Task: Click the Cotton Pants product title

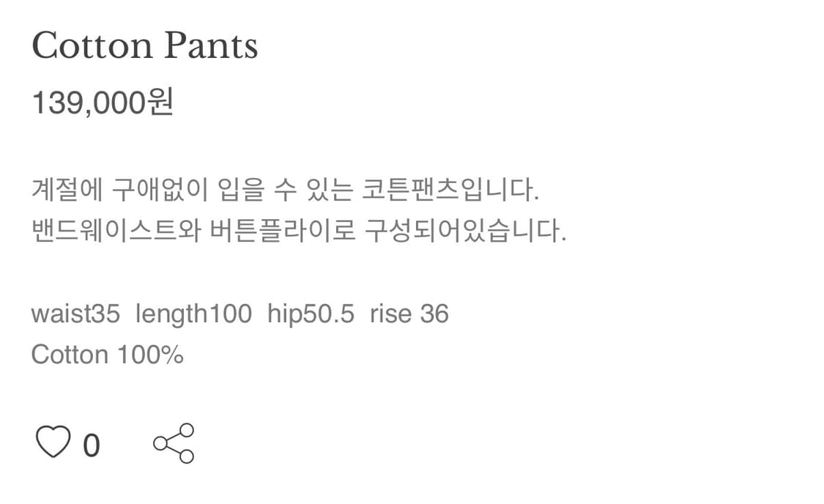Action: coord(145,45)
